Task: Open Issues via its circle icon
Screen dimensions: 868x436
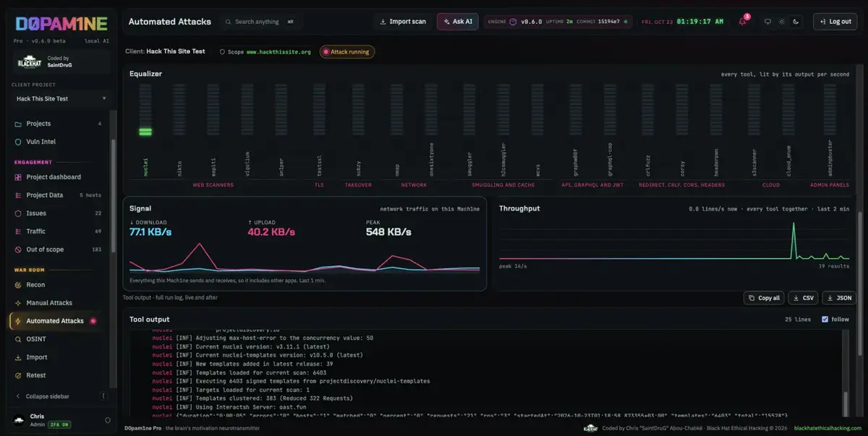Action: tap(19, 213)
